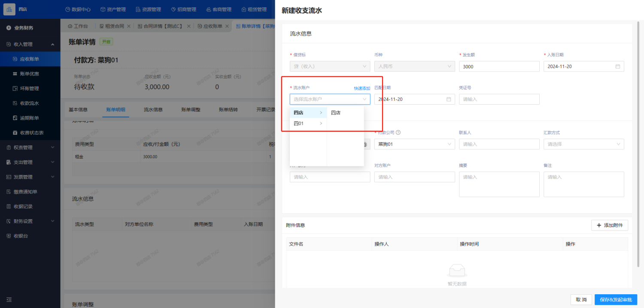
Task: Open 招商管理 in top navigation
Action: pos(183,9)
